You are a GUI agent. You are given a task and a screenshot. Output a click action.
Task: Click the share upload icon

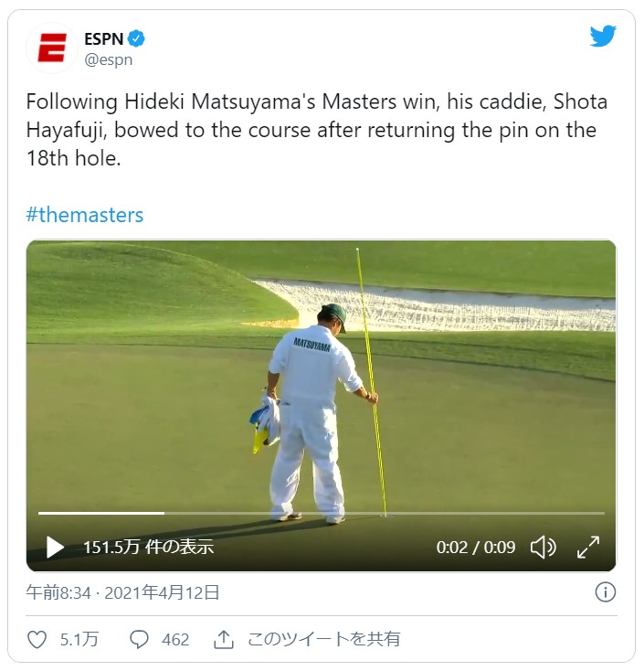[223, 639]
